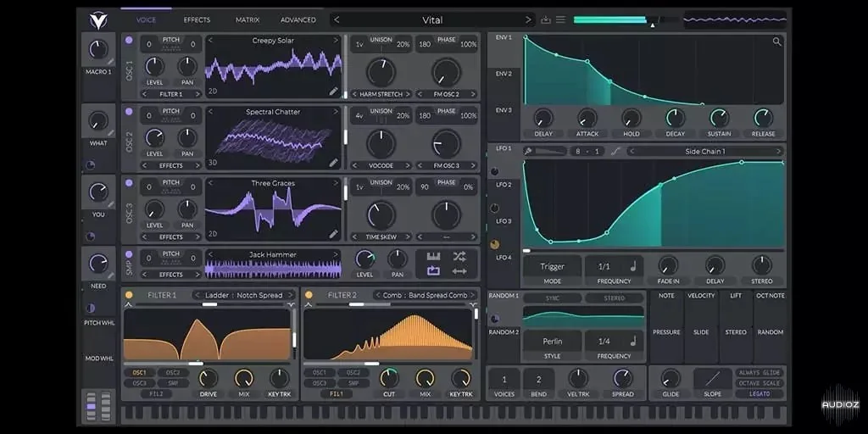Screen dimensions: 868x434
Task: Toggle the Legato option
Action: coord(759,393)
